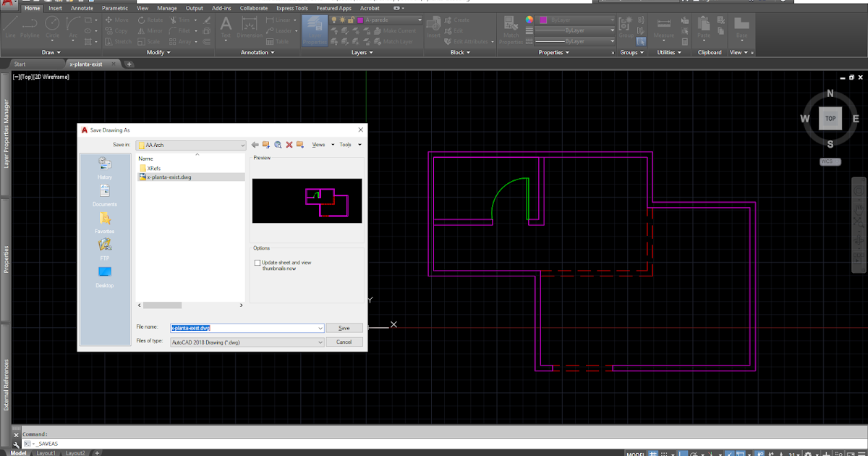The image size is (868, 456).
Task: Open the Save in location dropdown
Action: click(x=242, y=145)
